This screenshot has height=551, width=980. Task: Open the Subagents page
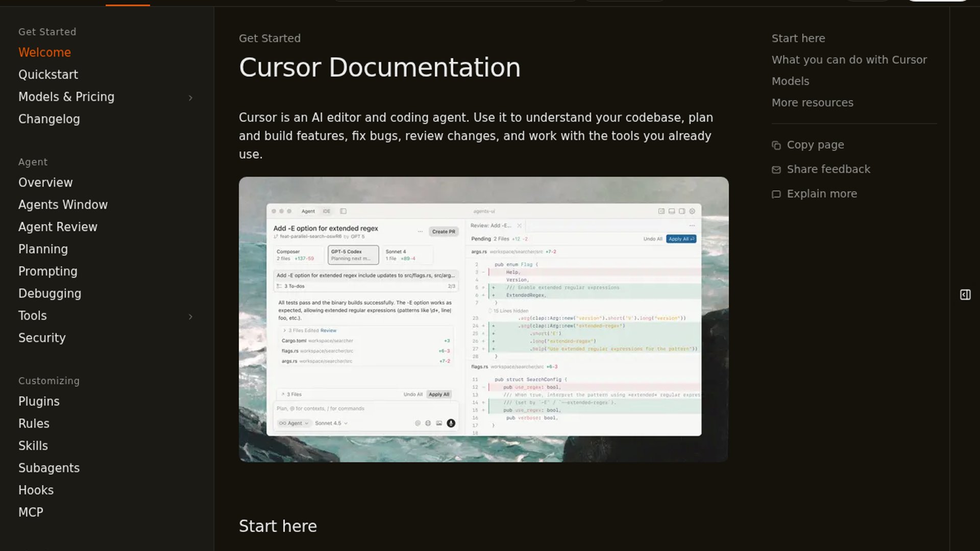pyautogui.click(x=49, y=468)
